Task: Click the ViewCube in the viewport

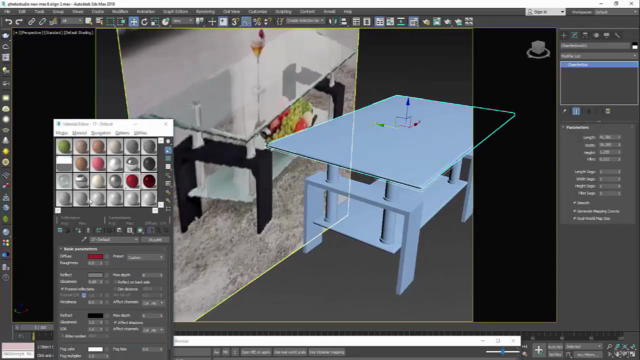Action: (x=538, y=50)
